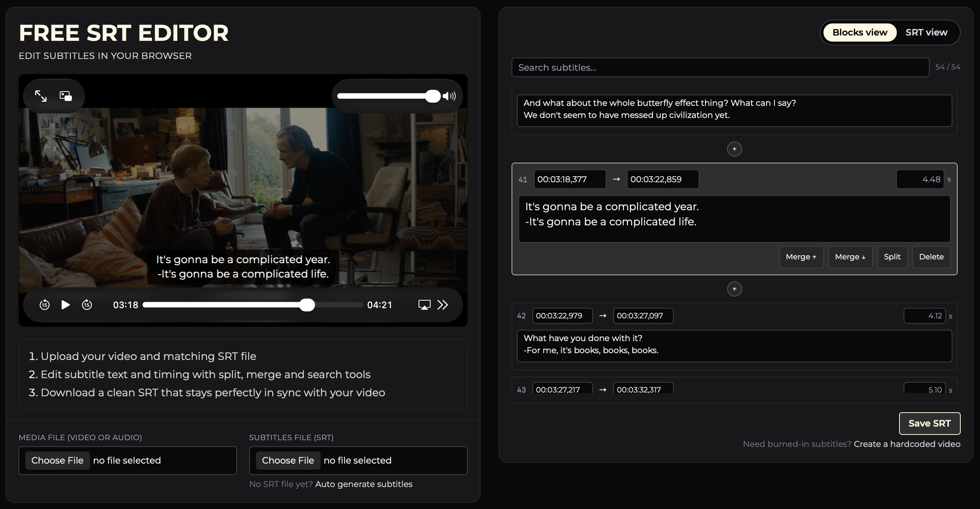Split subtitle block 41
The image size is (980, 509).
pyautogui.click(x=892, y=257)
